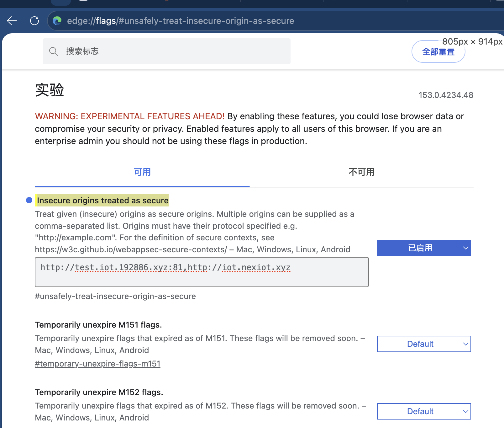The height and width of the screenshot is (428, 504).
Task: Open the 已启用 dropdown for insecure origins
Action: [x=424, y=248]
